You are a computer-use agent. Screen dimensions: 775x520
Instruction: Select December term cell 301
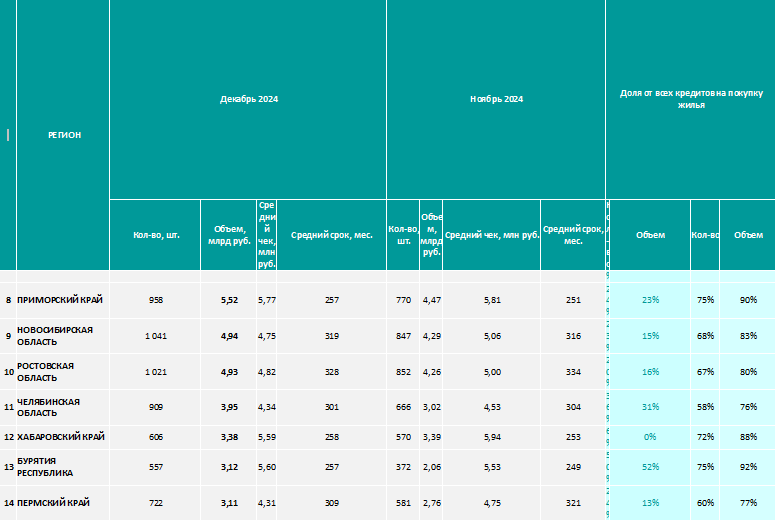(331, 407)
